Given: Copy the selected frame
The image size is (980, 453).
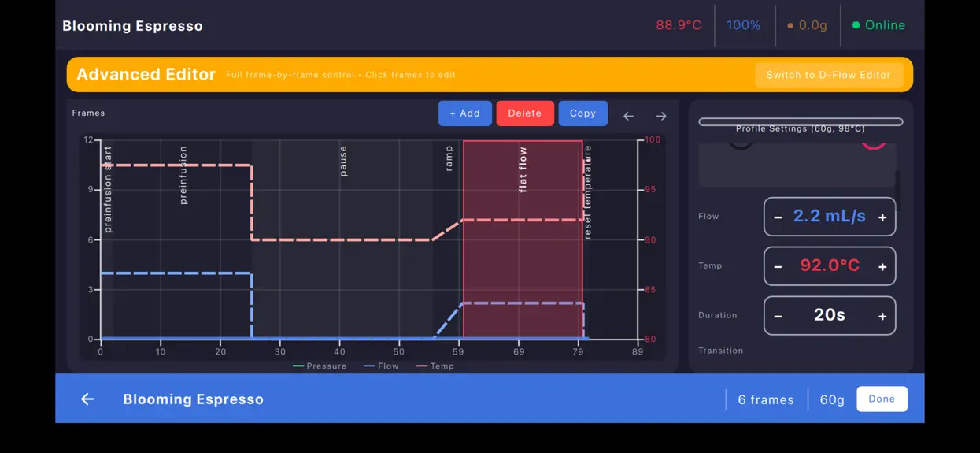Looking at the screenshot, I should (x=583, y=113).
